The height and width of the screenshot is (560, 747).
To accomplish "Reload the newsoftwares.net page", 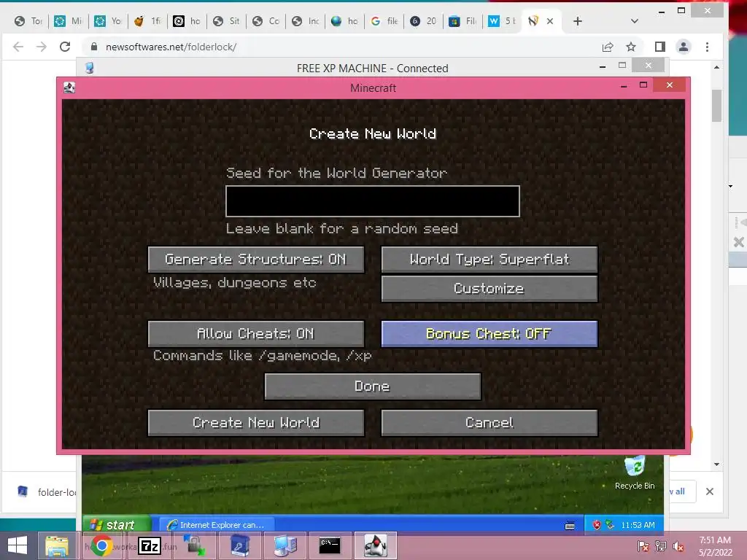I will pos(65,47).
